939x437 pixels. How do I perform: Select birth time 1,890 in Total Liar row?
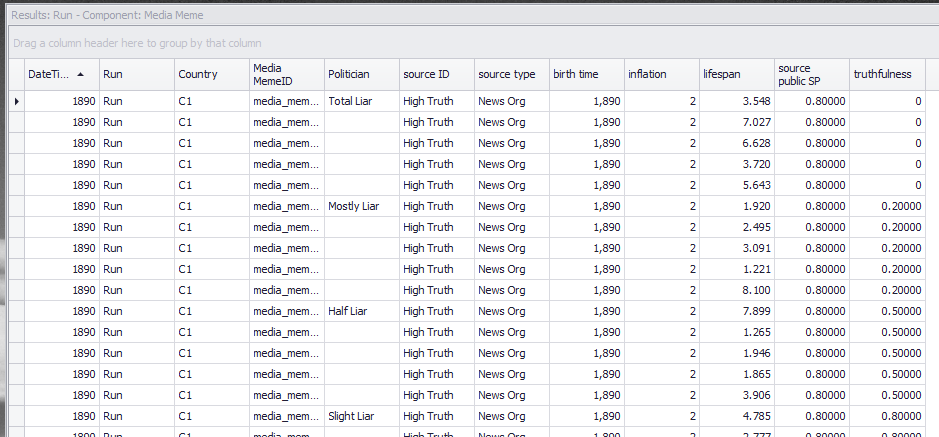[x=586, y=101]
